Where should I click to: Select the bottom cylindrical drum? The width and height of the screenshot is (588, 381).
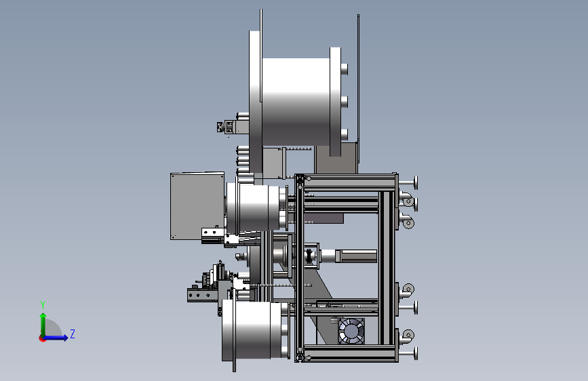pos(252,330)
